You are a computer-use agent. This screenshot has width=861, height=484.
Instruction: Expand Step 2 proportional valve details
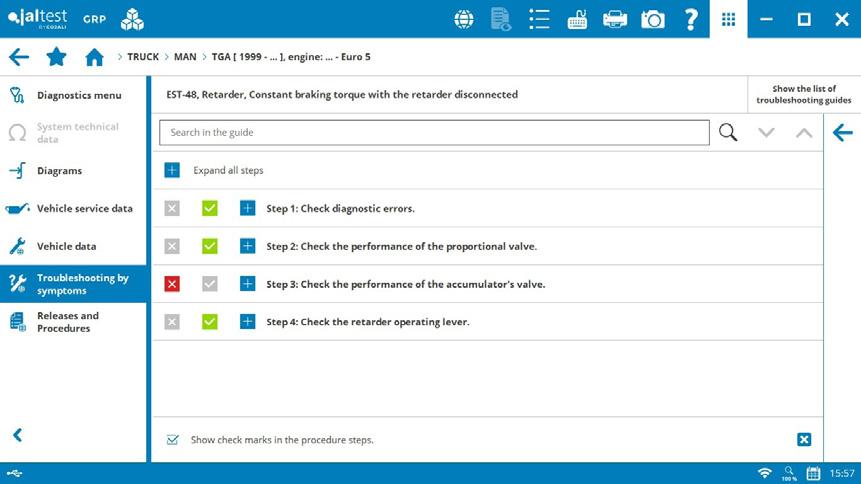(248, 246)
